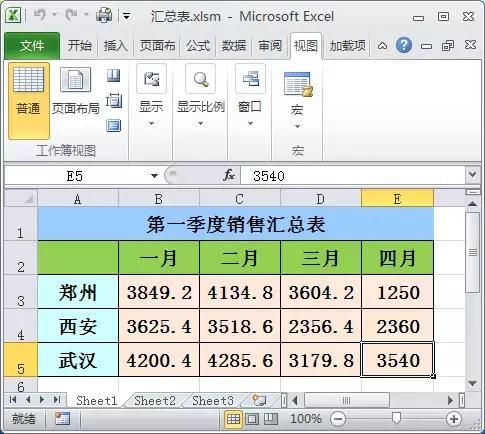485x434 pixels.
Task: Switch to the 公式 tab
Action: [x=198, y=46]
